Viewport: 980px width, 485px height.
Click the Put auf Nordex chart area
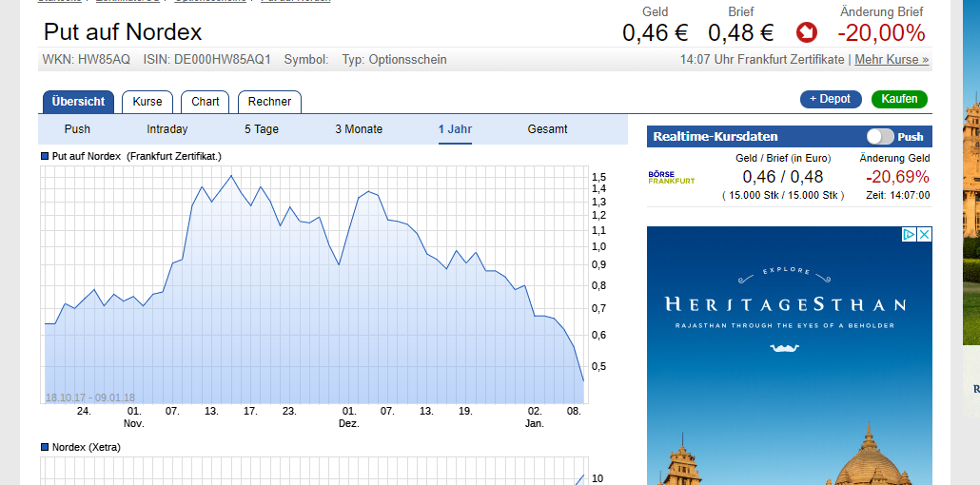coord(314,285)
